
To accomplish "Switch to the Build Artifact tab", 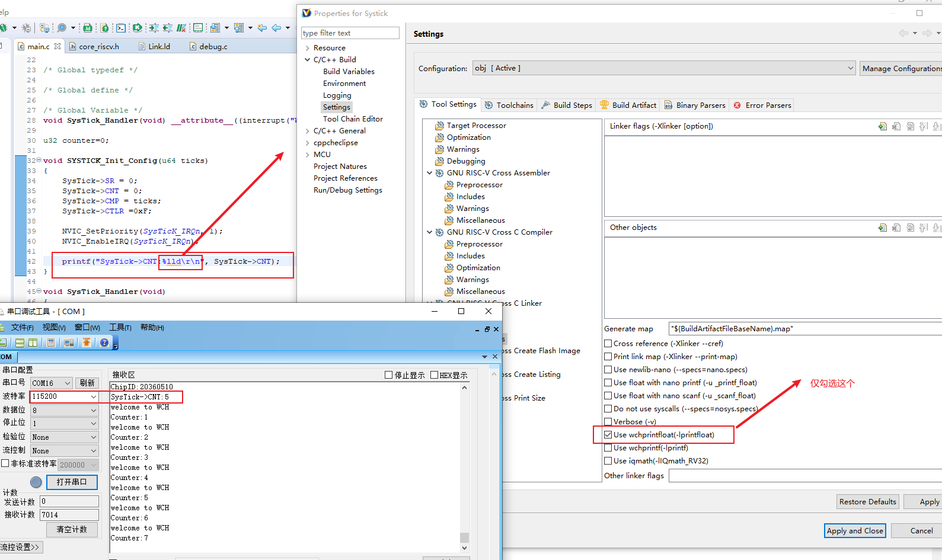I will point(628,105).
